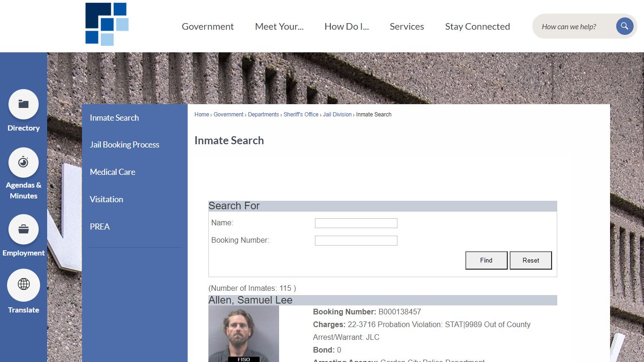644x362 pixels.
Task: Open the Medical Care page
Action: click(x=113, y=172)
